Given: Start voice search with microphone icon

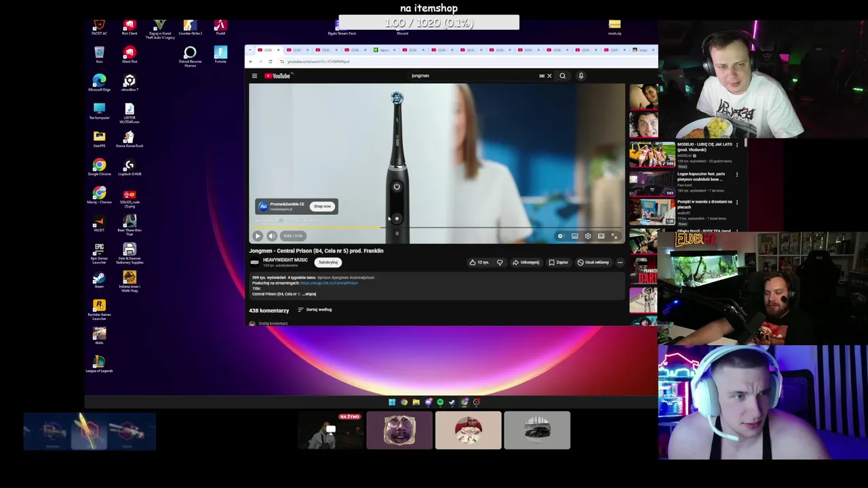Looking at the screenshot, I should [581, 76].
